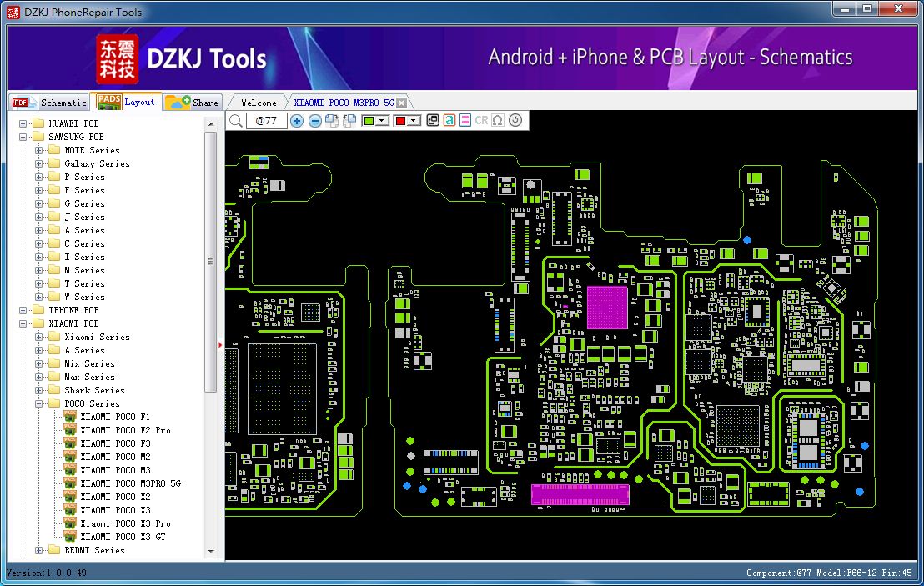Viewport: 924px width, 586px height.
Task: Click the red color swatch in the toolbar
Action: [x=401, y=121]
